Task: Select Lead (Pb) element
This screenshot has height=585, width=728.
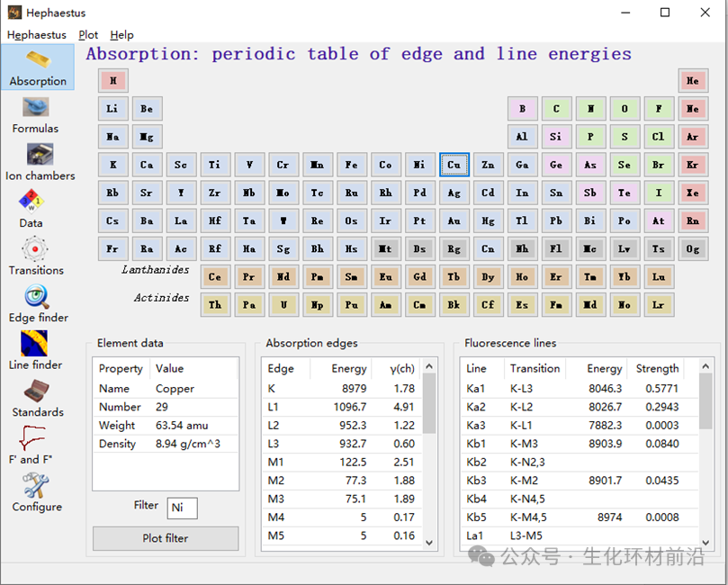Action: click(x=556, y=221)
